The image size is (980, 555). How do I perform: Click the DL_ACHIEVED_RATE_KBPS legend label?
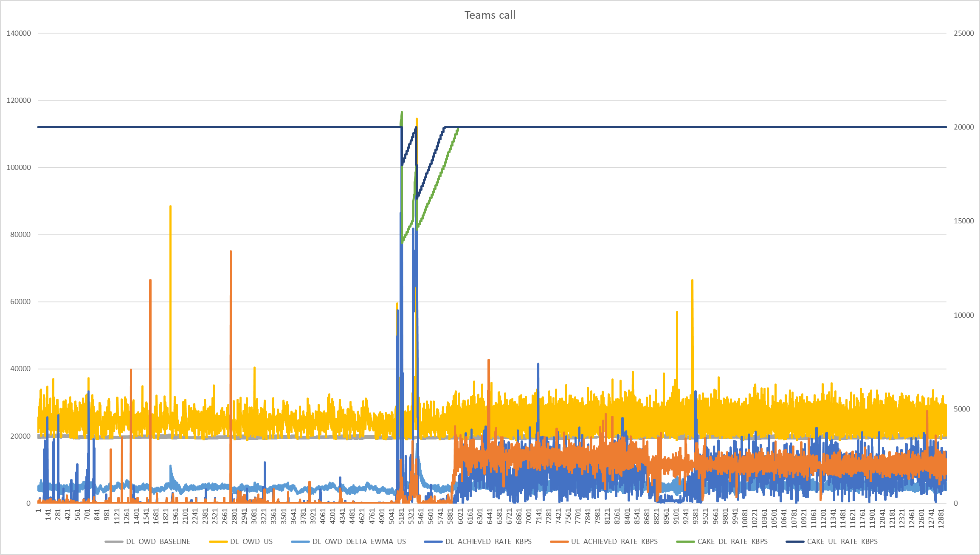(x=488, y=541)
